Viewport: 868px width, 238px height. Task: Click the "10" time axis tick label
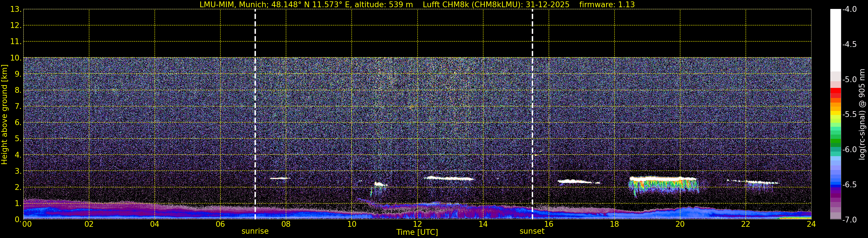352,224
